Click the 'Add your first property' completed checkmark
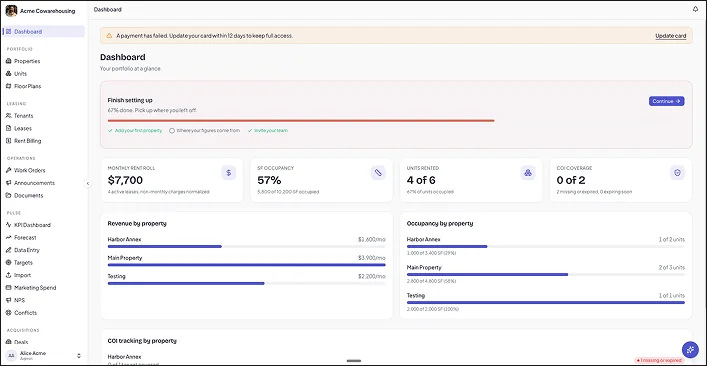Viewport: 707px width, 367px height. click(110, 131)
